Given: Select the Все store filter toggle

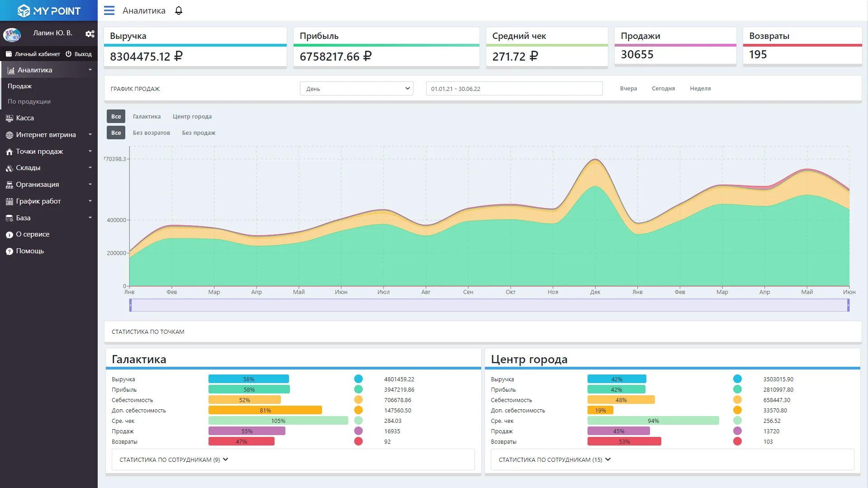Looking at the screenshot, I should 116,116.
